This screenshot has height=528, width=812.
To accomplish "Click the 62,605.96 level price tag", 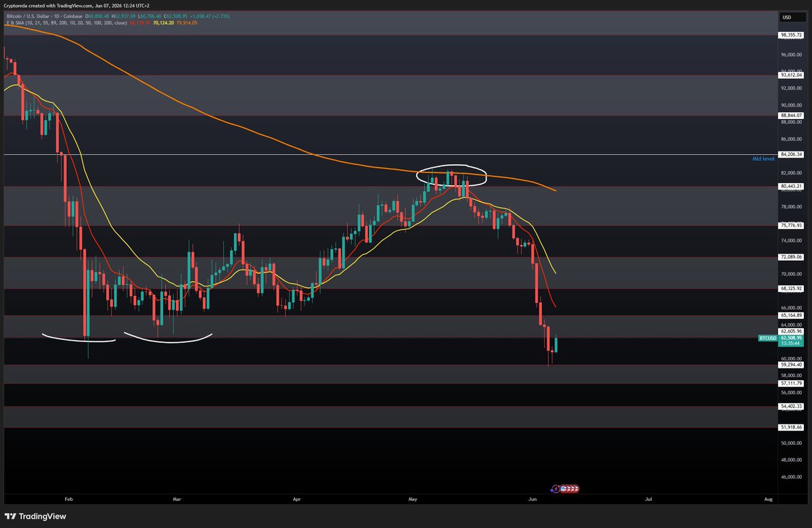I will (791, 331).
